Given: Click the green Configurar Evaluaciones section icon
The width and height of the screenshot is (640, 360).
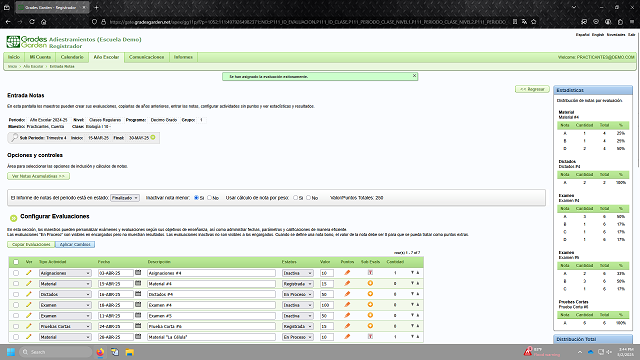Looking at the screenshot, I should (x=13, y=218).
